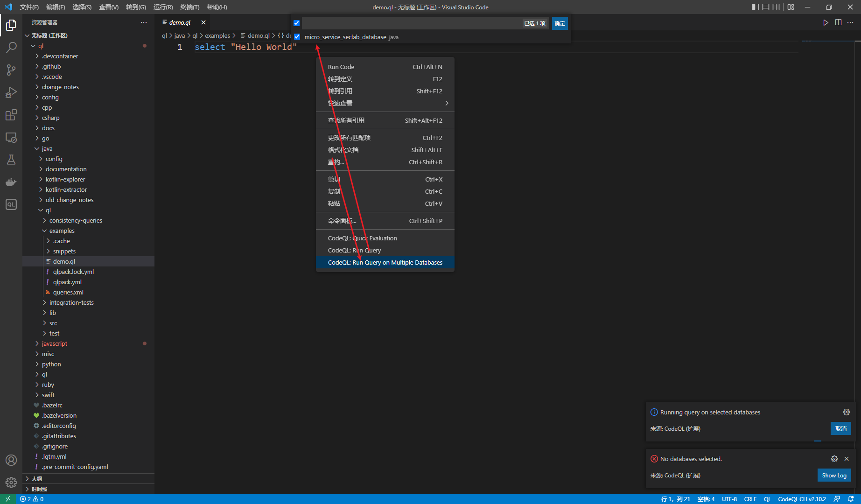Open the 终端(T) menu
The height and width of the screenshot is (504, 861).
(x=190, y=7)
